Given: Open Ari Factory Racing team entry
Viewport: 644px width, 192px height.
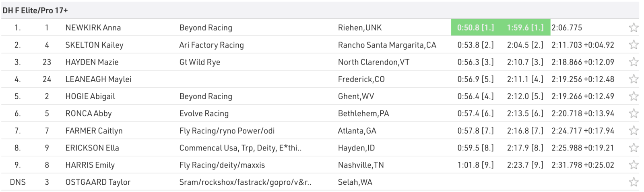Looking at the screenshot, I should click(211, 45).
